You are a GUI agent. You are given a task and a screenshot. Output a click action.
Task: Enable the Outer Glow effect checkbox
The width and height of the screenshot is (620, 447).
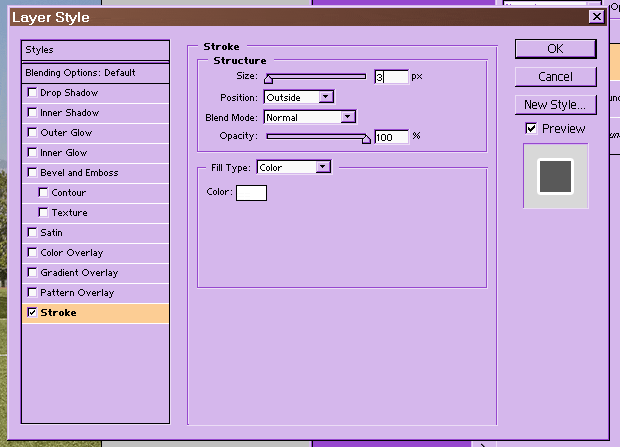coord(32,133)
